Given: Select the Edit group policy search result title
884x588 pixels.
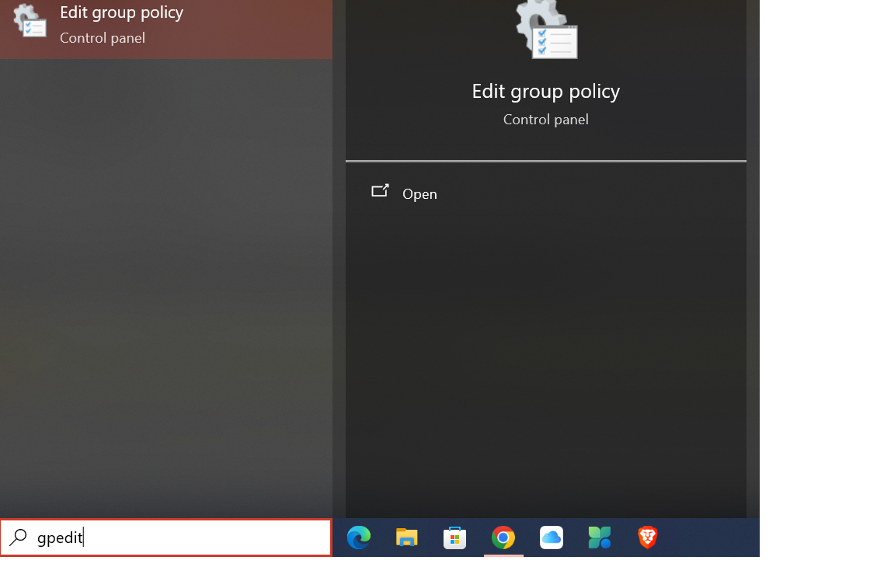Looking at the screenshot, I should (x=121, y=12).
